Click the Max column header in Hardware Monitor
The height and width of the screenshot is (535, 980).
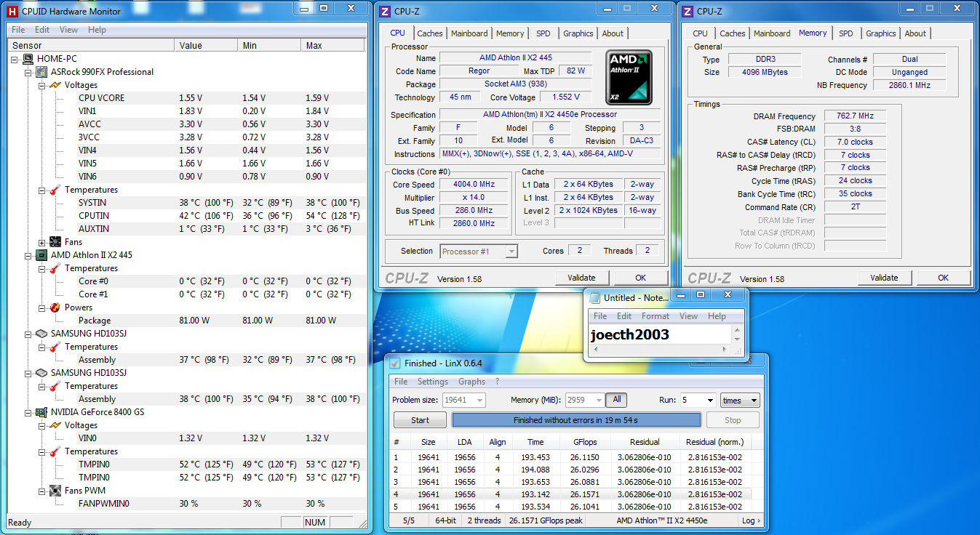pos(332,45)
